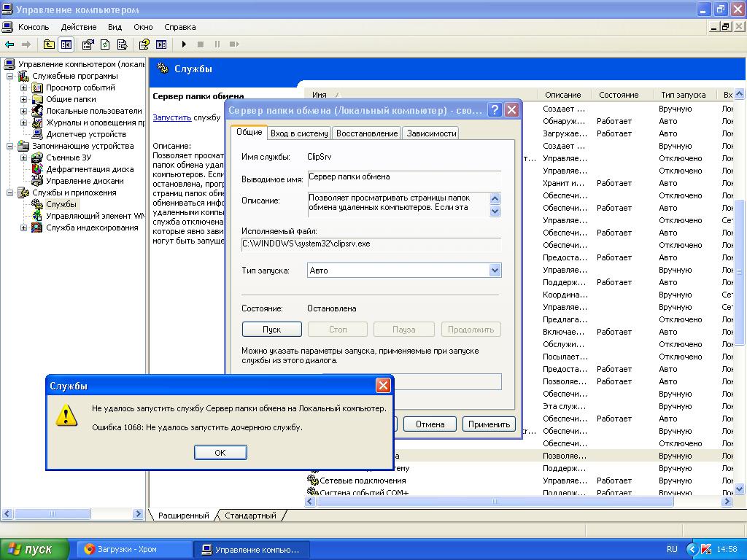Click the Up one level folder icon
This screenshot has width=747, height=560.
pos(49,44)
